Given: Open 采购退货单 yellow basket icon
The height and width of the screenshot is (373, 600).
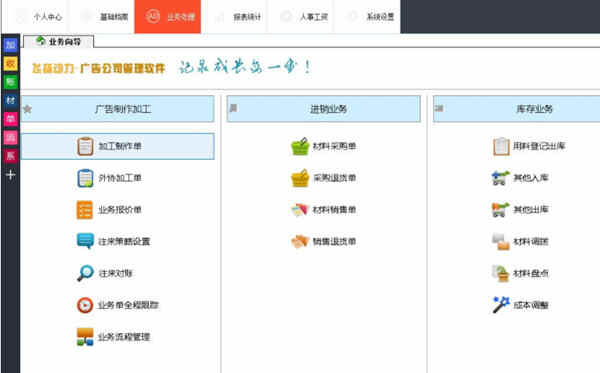Looking at the screenshot, I should pos(300,178).
